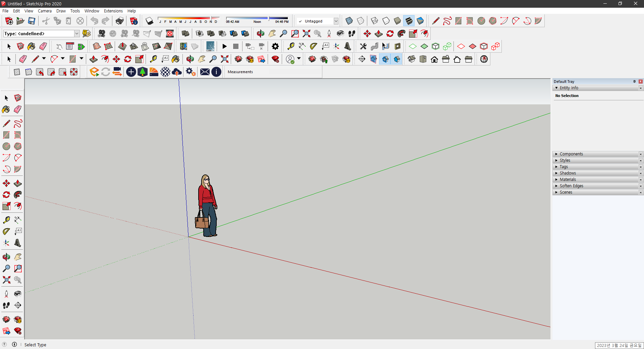Click the Save floppy disk icon
Viewport: 644px width, 349px height.
tap(32, 21)
